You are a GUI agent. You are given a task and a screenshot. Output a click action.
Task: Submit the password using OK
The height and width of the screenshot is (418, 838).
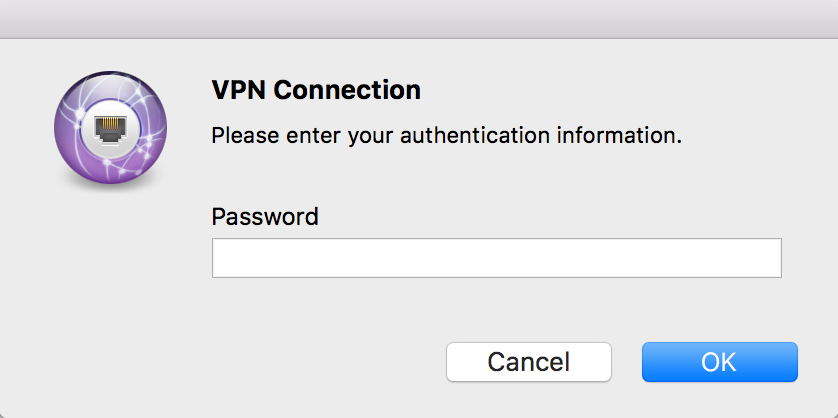(719, 361)
